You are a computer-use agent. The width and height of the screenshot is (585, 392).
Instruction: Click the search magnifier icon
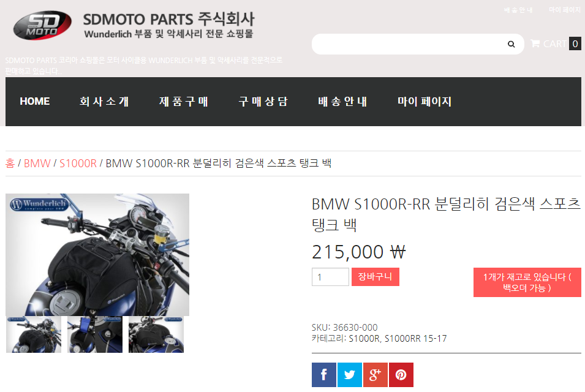(x=511, y=44)
